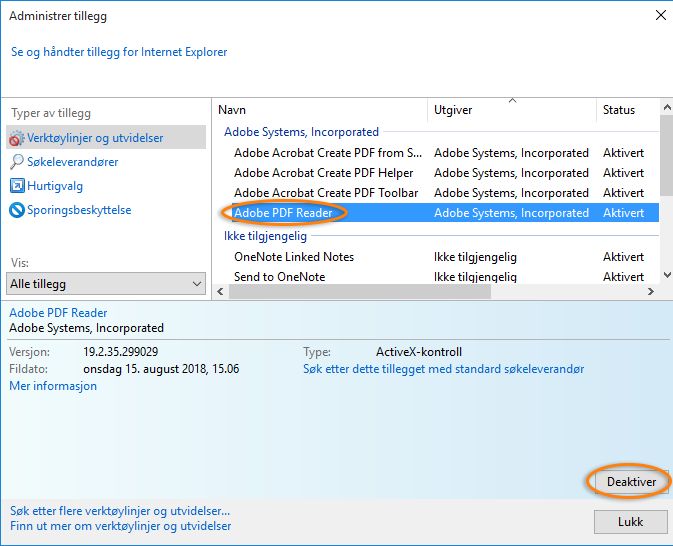Open the Mer informasjon link
This screenshot has width=673, height=546.
pyautogui.click(x=53, y=386)
